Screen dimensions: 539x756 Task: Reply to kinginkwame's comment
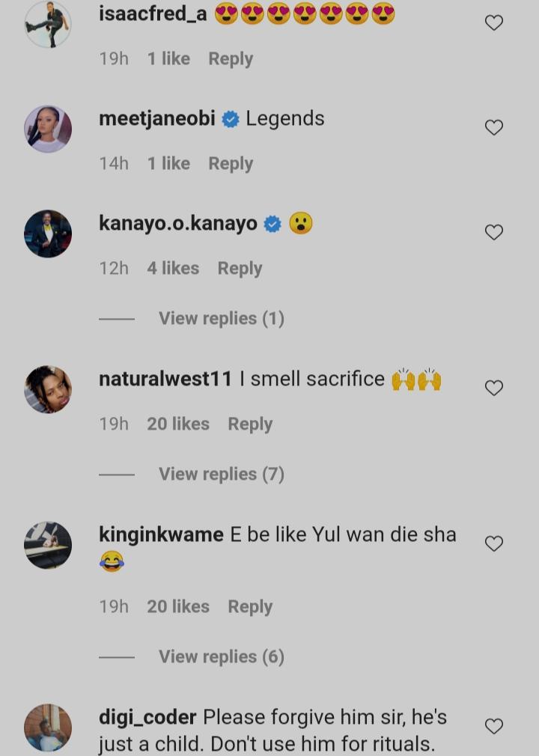(x=250, y=607)
